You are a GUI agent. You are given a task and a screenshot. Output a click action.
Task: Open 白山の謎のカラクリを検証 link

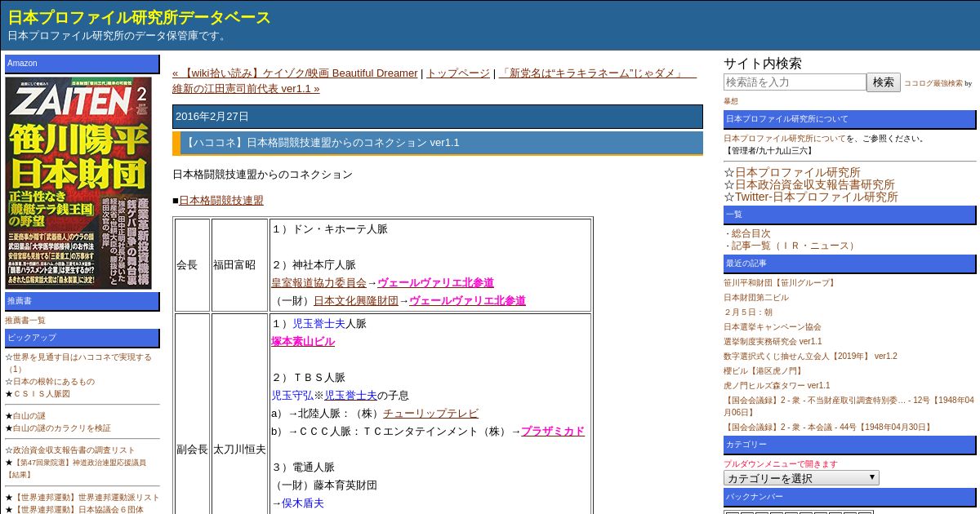(x=62, y=428)
